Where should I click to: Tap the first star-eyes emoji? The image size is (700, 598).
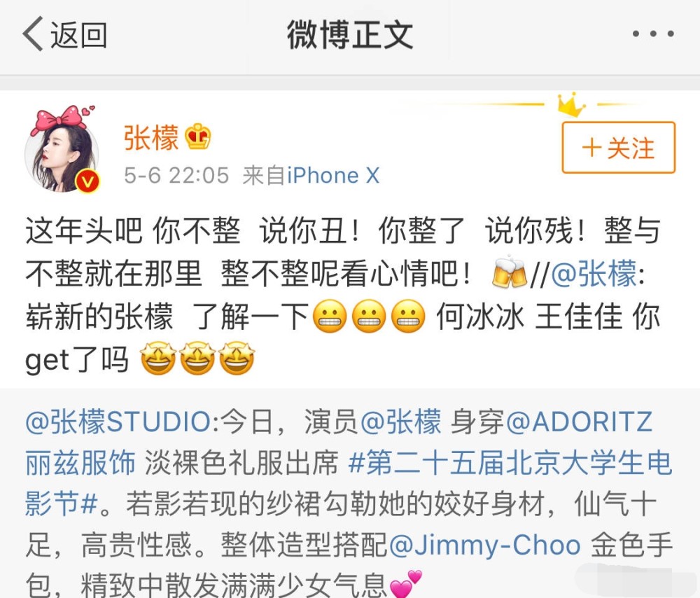click(x=158, y=358)
